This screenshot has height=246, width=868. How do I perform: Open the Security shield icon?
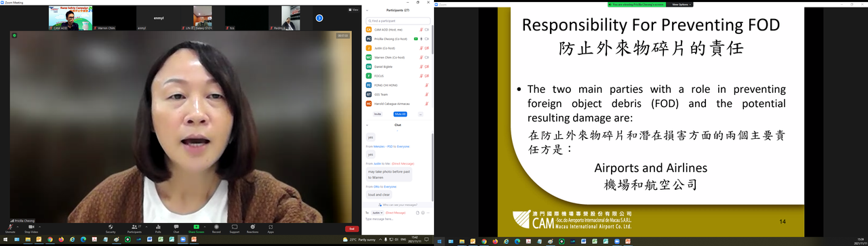(x=111, y=226)
